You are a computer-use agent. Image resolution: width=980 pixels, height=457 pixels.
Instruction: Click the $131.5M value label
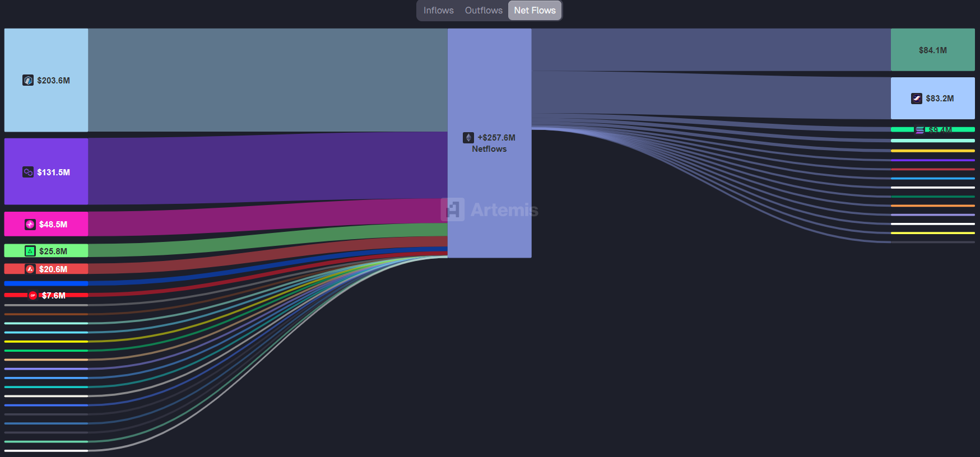[x=54, y=172]
